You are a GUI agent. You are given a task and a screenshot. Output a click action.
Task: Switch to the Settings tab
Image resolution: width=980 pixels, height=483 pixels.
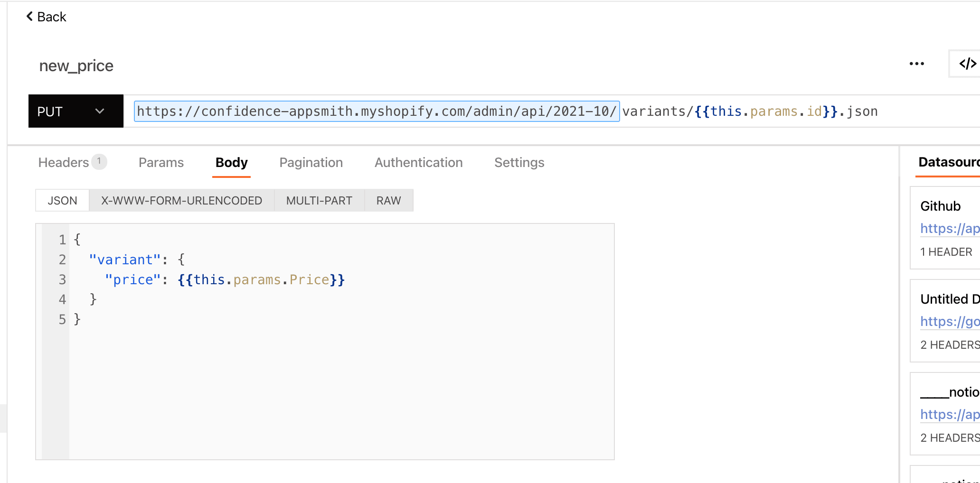[519, 162]
